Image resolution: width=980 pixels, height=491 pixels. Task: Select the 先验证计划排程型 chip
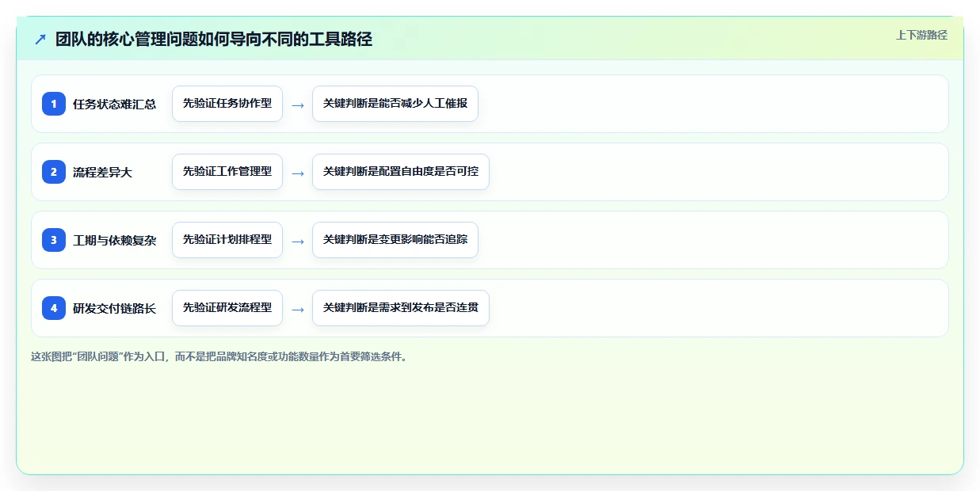pyautogui.click(x=227, y=240)
